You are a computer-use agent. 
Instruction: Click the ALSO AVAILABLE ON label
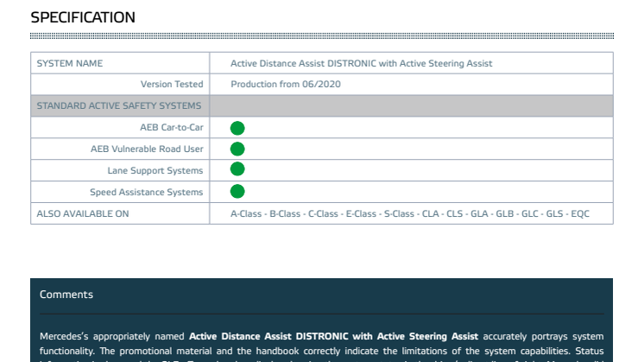(x=83, y=213)
